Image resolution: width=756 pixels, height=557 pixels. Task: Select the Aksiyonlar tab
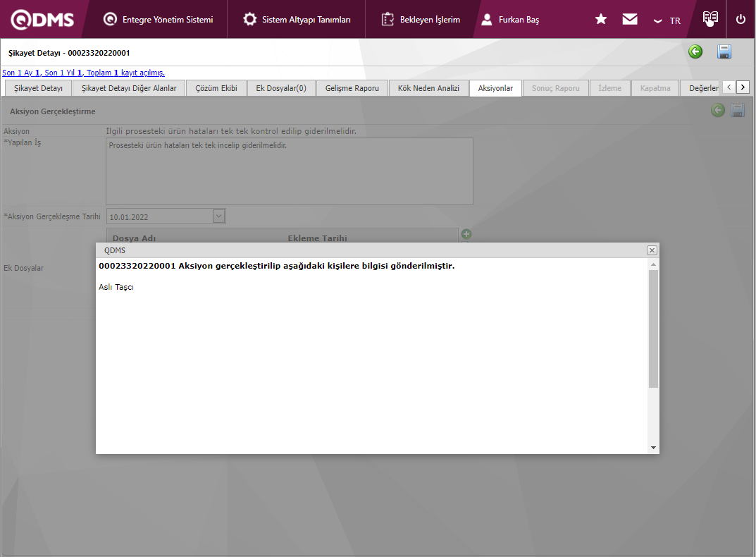[x=495, y=88]
